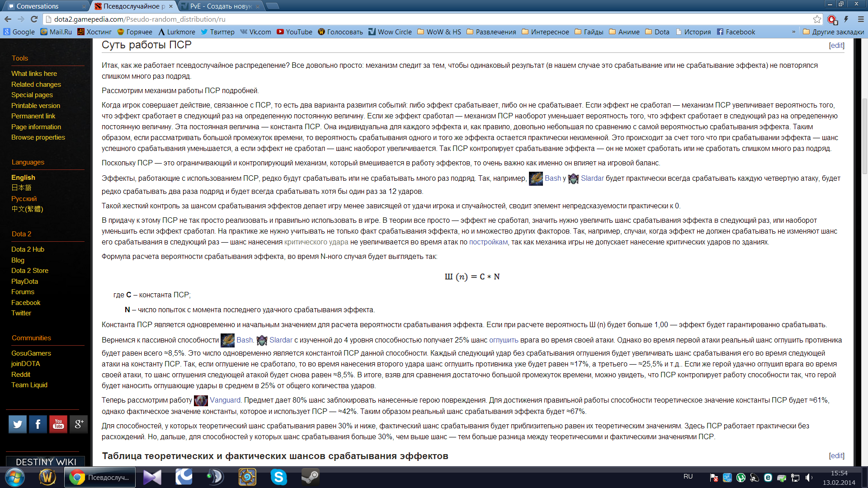Follow the оглушить link
This screenshot has width=868, height=488.
(x=504, y=340)
